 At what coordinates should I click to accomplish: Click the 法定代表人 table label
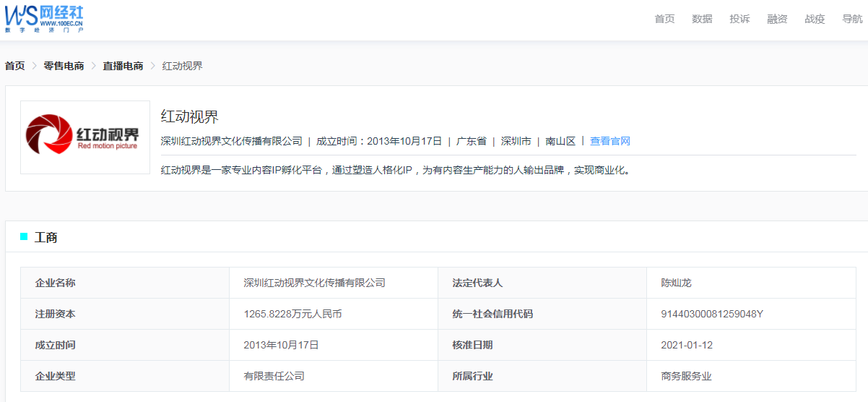(x=477, y=283)
